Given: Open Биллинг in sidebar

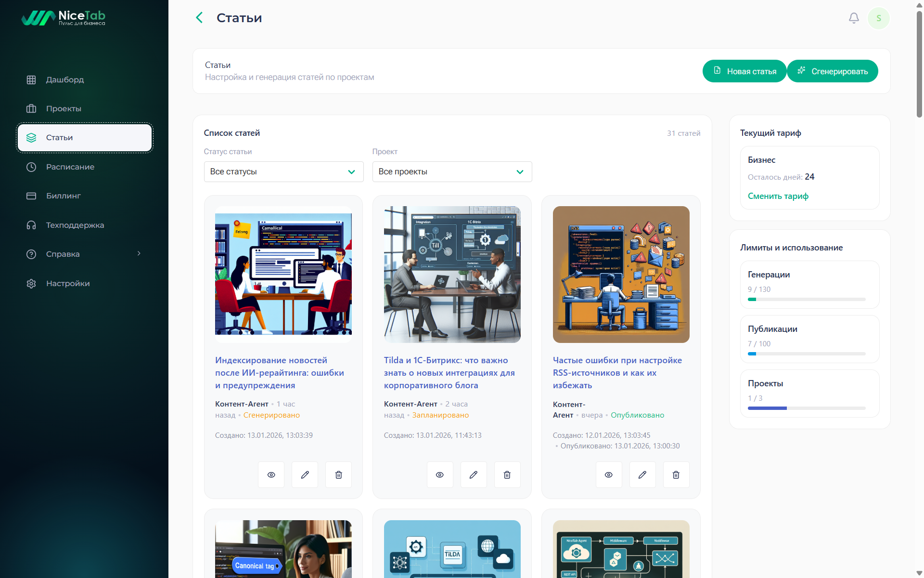Looking at the screenshot, I should (x=85, y=196).
